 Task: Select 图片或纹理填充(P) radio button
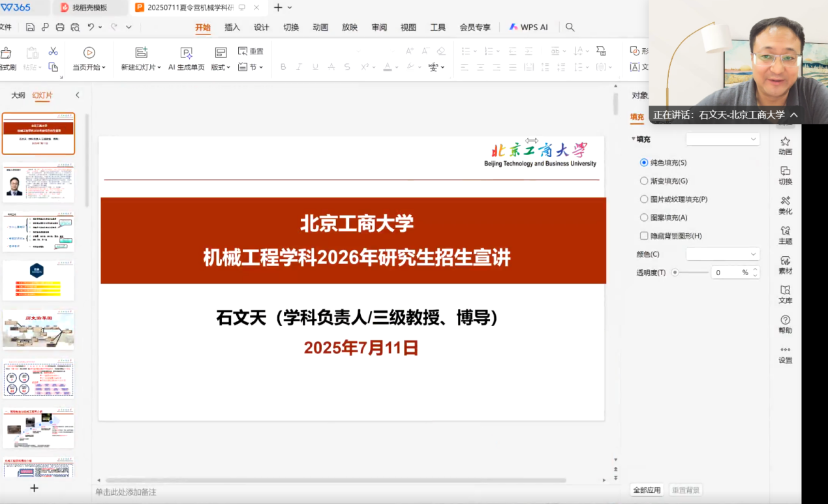(644, 200)
